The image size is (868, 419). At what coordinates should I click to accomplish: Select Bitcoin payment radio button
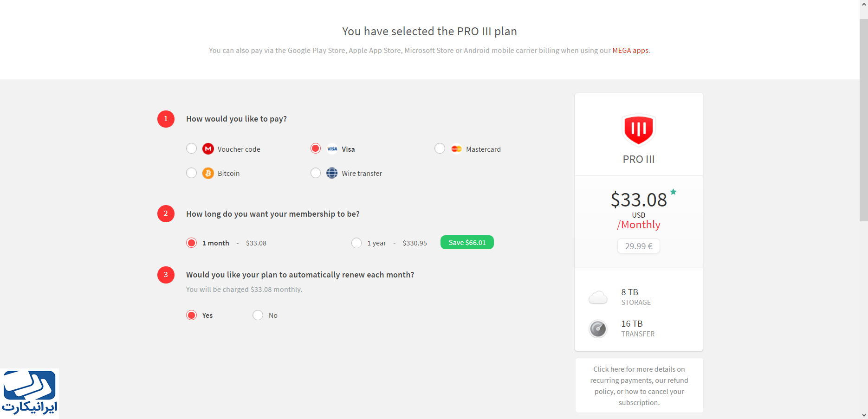coord(191,173)
